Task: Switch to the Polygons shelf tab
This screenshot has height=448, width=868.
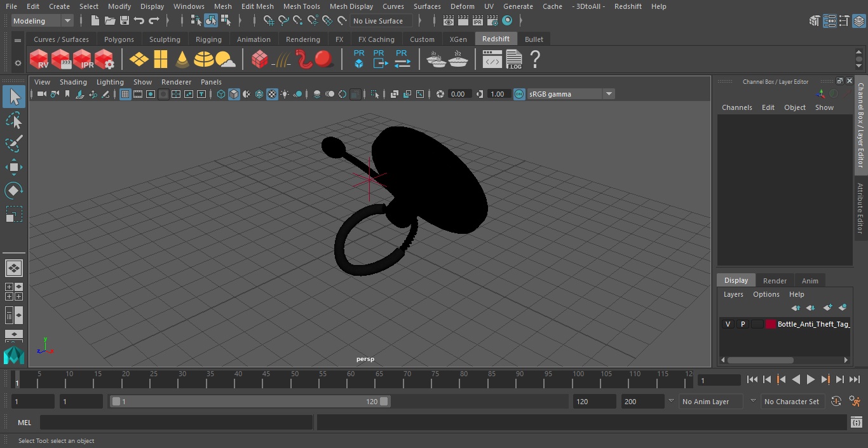Action: [119, 39]
